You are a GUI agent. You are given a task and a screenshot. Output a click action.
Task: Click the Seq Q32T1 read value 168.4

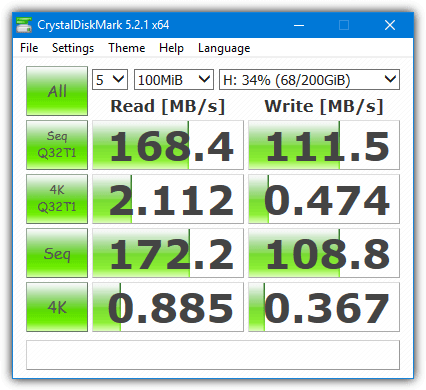(168, 145)
